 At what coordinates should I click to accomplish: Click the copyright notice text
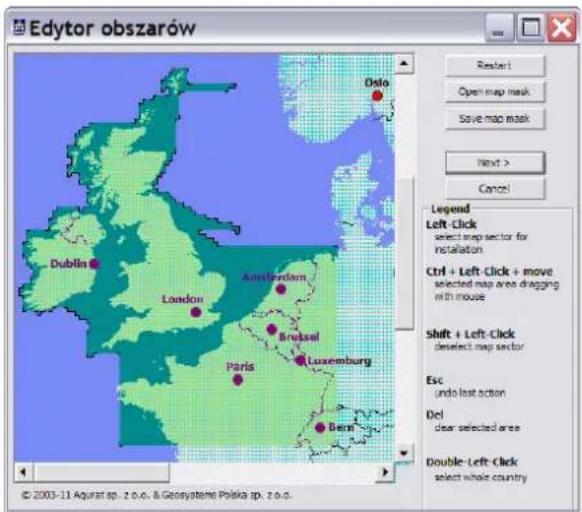point(157,495)
